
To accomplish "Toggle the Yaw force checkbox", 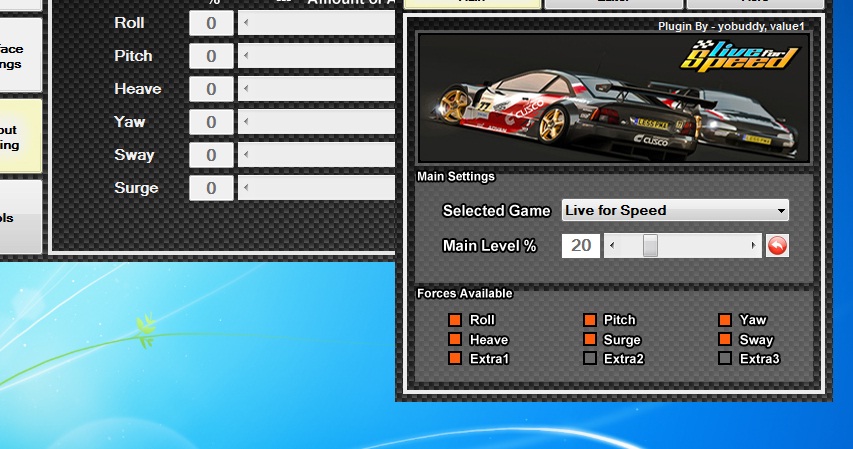I will 725,320.
